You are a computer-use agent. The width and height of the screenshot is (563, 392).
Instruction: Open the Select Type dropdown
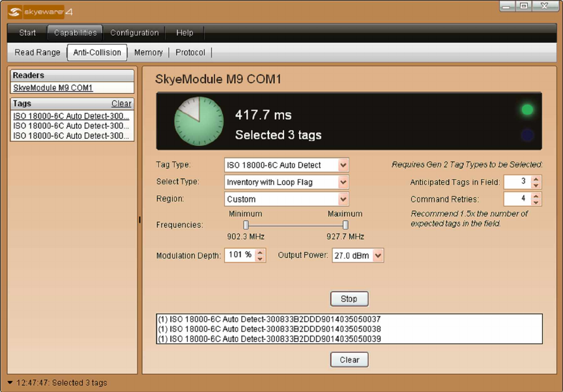[x=343, y=182]
